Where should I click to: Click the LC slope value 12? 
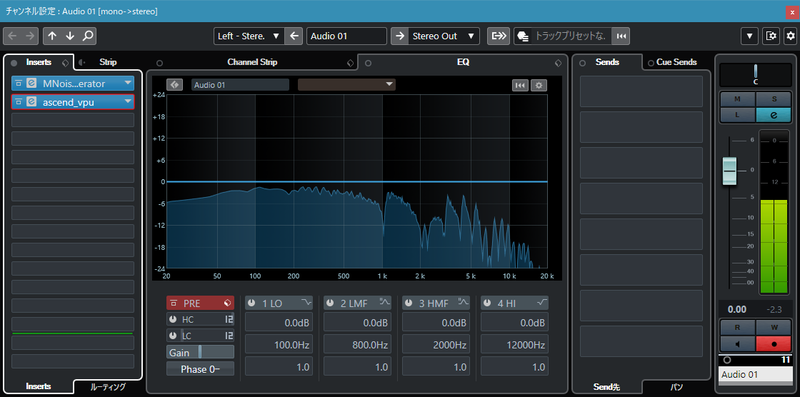(x=229, y=336)
